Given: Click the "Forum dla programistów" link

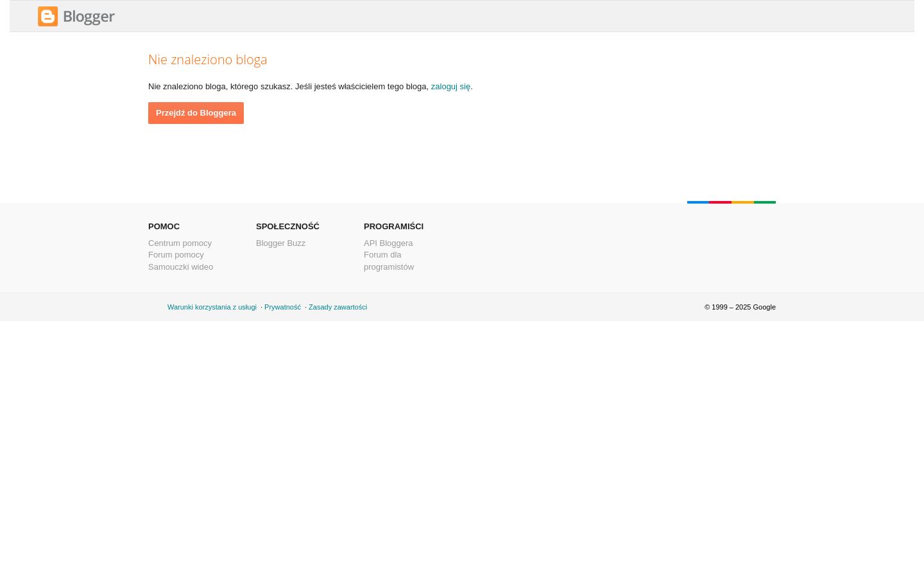Looking at the screenshot, I should pyautogui.click(x=388, y=261).
